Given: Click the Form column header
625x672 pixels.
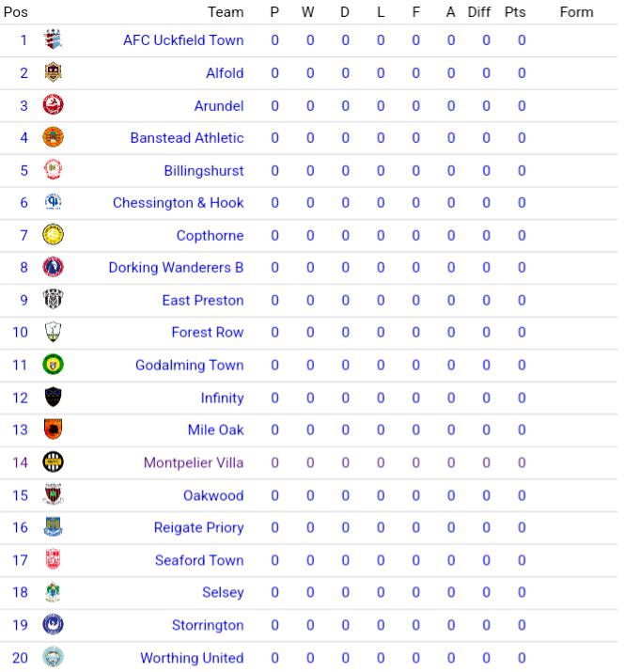Looking at the screenshot, I should 576,12.
